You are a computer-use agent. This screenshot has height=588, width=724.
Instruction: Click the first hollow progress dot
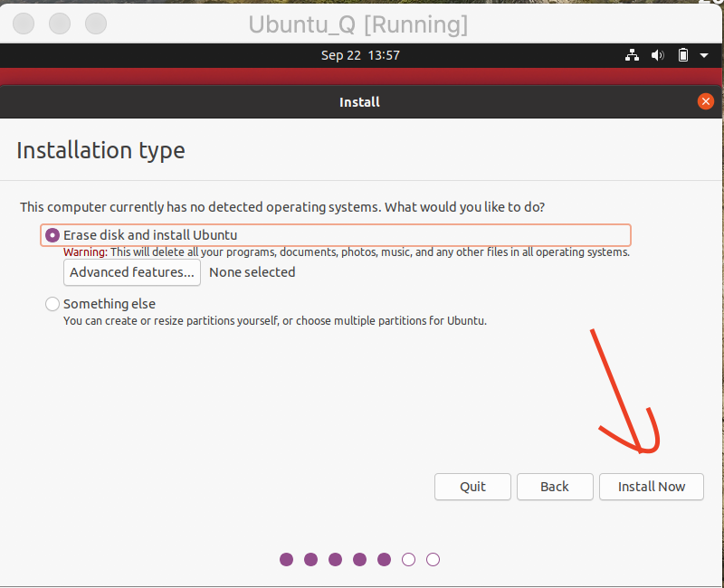tap(408, 560)
